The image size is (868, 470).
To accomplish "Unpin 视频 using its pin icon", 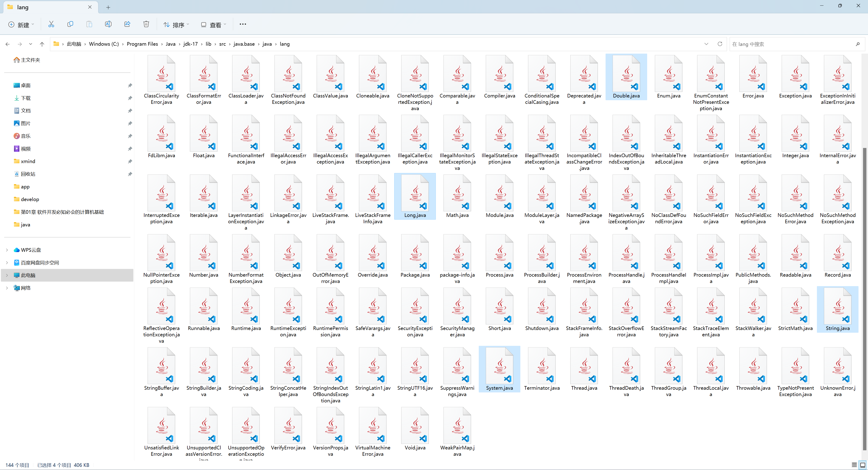I will coord(130,149).
